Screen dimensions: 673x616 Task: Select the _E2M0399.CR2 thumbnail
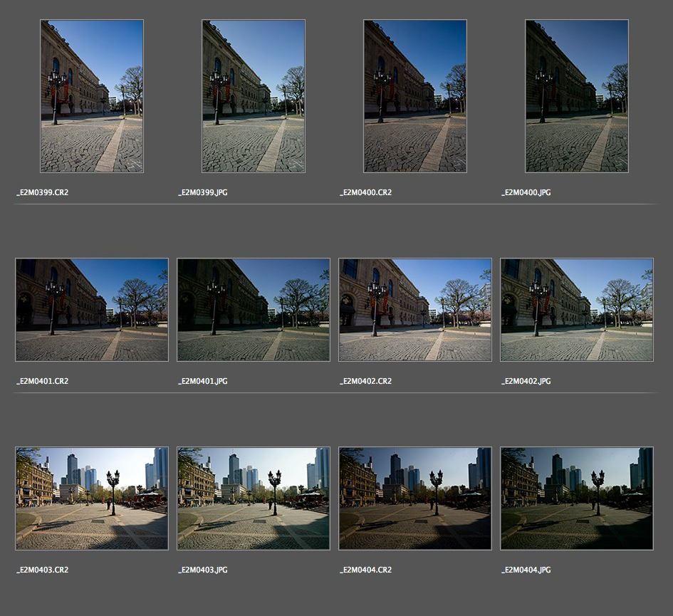point(92,96)
